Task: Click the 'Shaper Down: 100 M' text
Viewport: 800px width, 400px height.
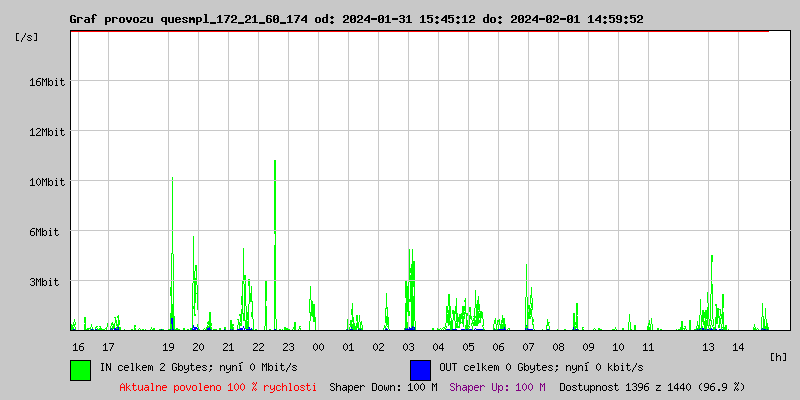Action: [x=383, y=387]
